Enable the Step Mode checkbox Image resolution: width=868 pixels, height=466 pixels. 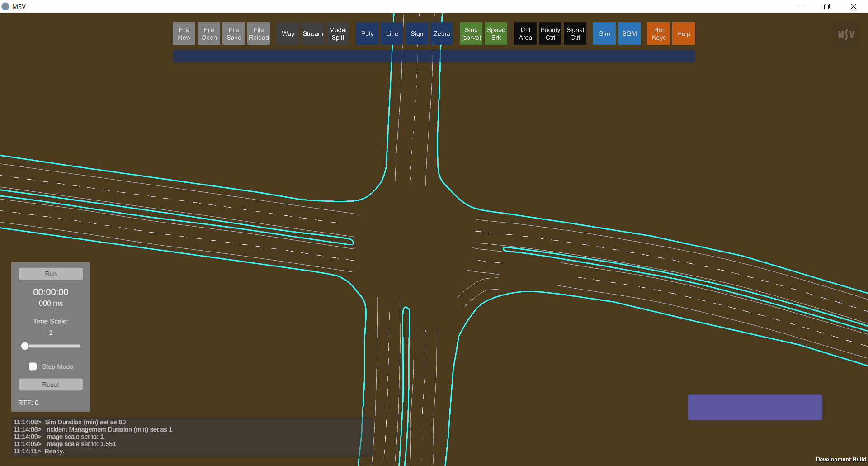[33, 366]
